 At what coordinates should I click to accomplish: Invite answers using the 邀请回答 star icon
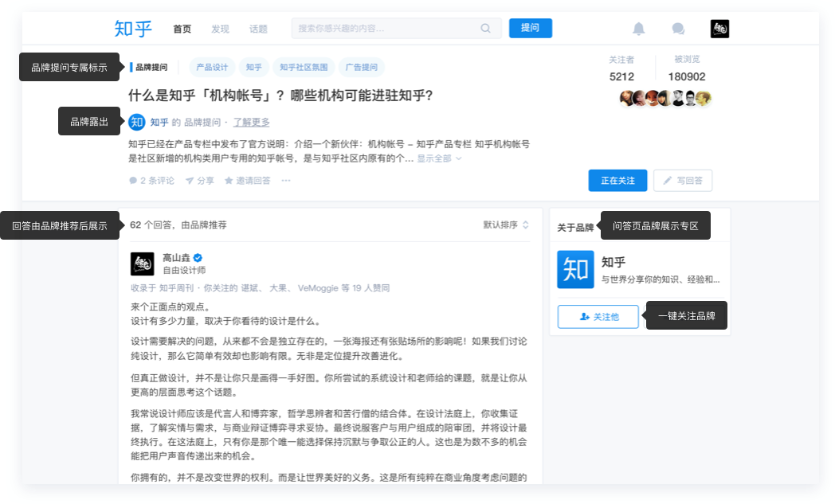229,180
